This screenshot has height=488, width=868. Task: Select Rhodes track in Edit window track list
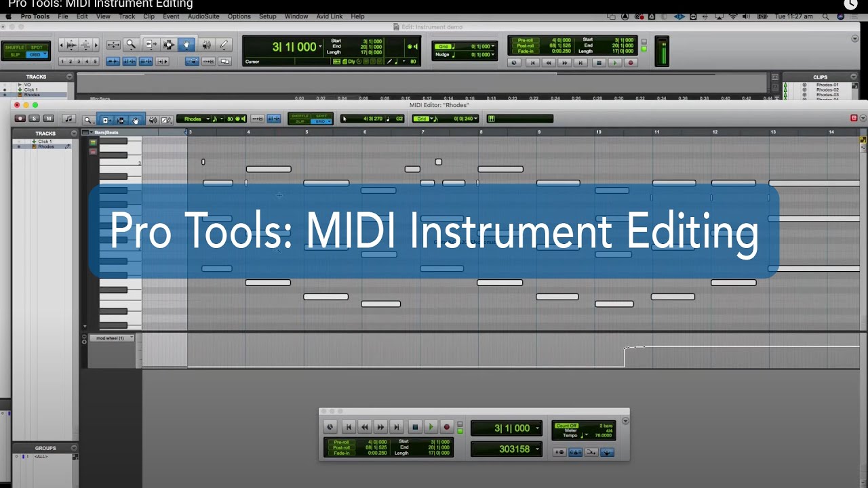[32, 95]
